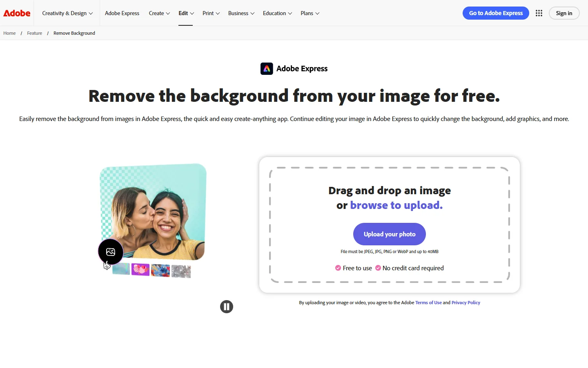Click the checkmark beside No credit card required

pos(378,268)
